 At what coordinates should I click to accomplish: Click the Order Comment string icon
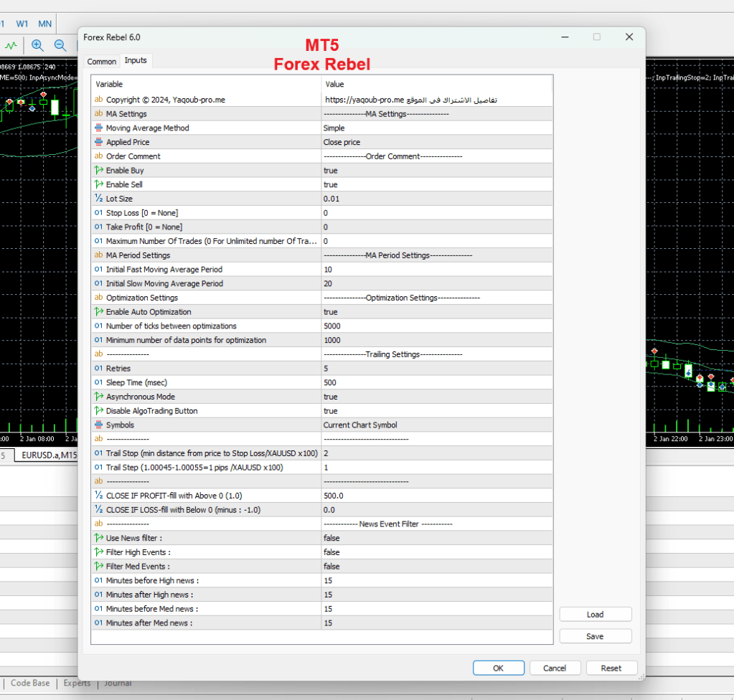coord(99,156)
